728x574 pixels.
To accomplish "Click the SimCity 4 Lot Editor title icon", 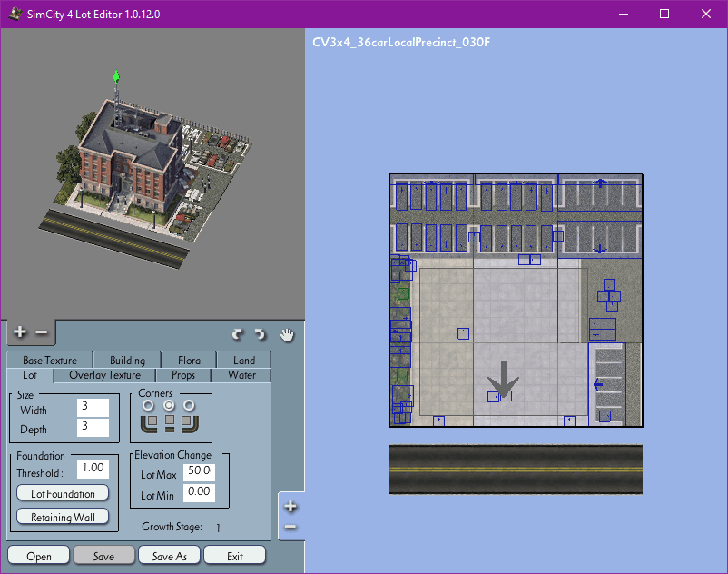I will (15, 14).
